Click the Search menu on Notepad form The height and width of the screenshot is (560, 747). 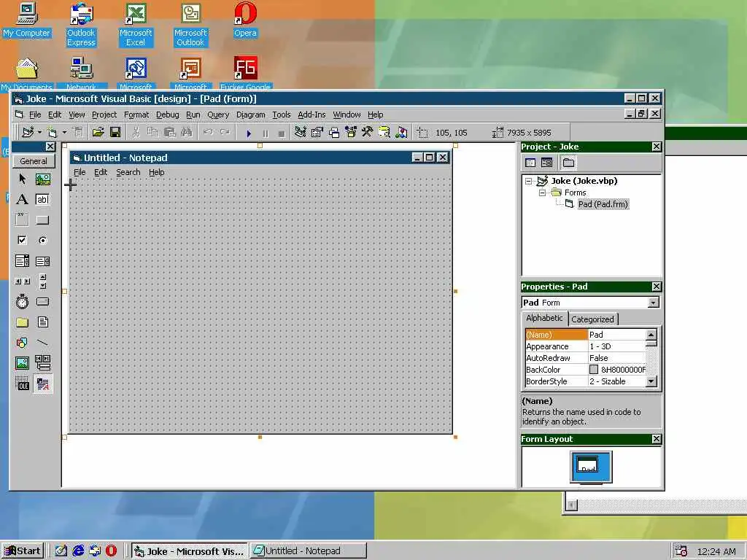tap(128, 172)
